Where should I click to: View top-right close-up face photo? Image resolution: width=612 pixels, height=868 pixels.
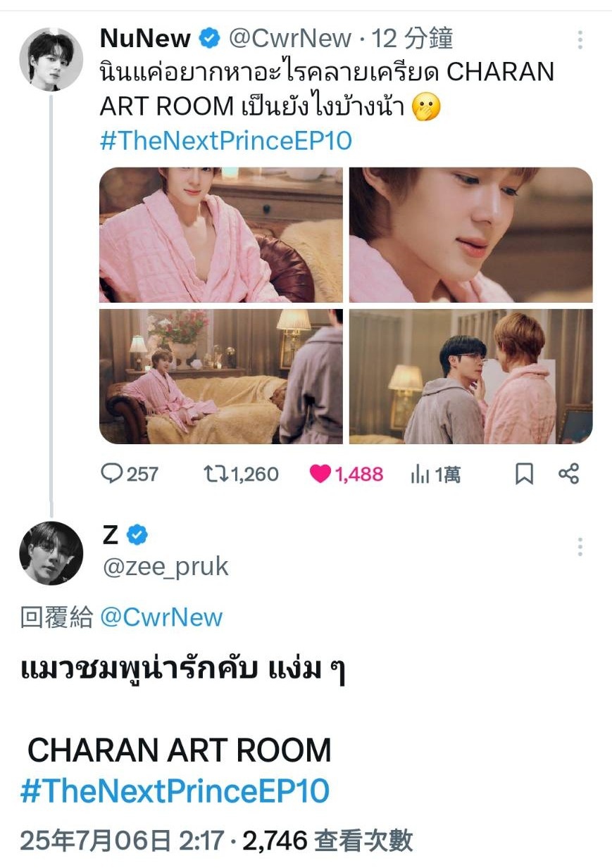click(x=471, y=234)
